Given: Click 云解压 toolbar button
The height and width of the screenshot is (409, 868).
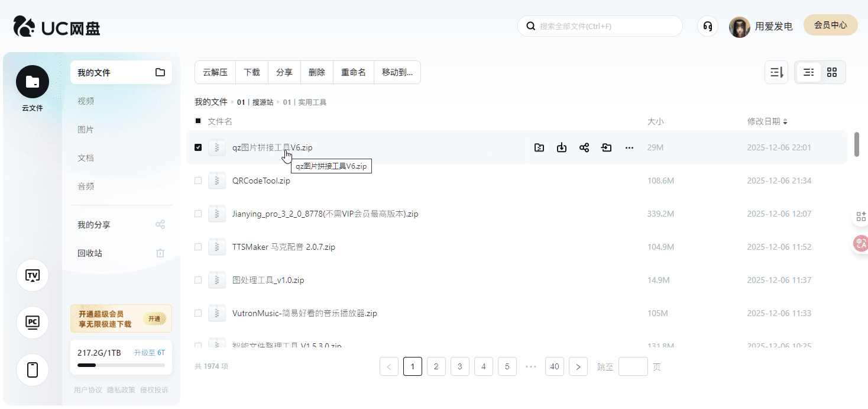Looking at the screenshot, I should (x=215, y=72).
